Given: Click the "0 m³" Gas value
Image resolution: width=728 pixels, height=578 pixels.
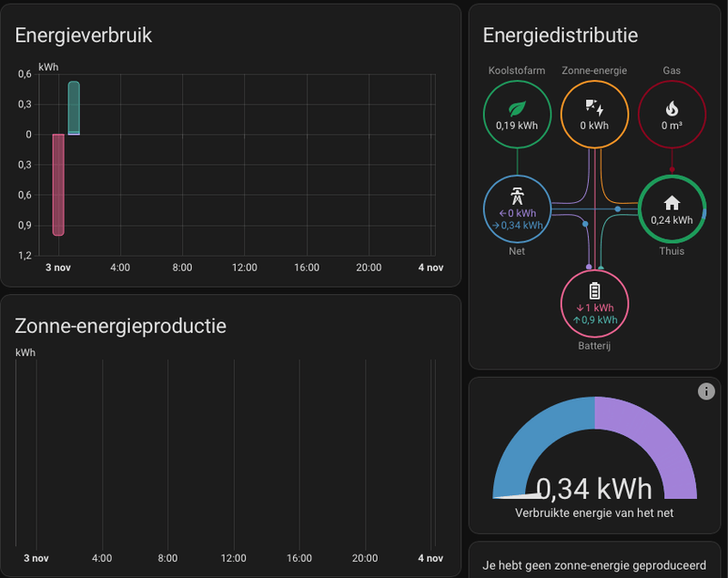Looking at the screenshot, I should click(672, 126).
